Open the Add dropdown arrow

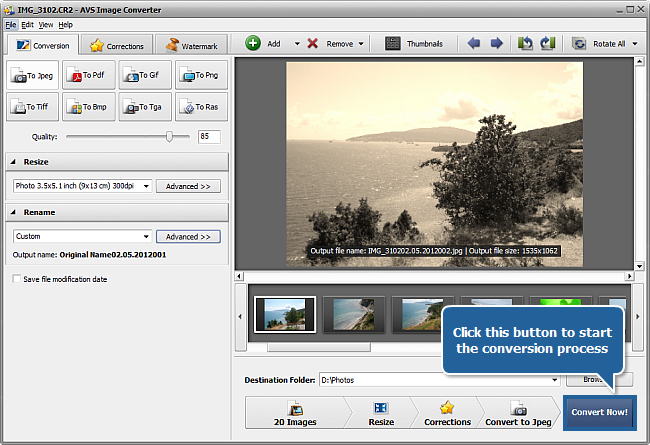[297, 44]
